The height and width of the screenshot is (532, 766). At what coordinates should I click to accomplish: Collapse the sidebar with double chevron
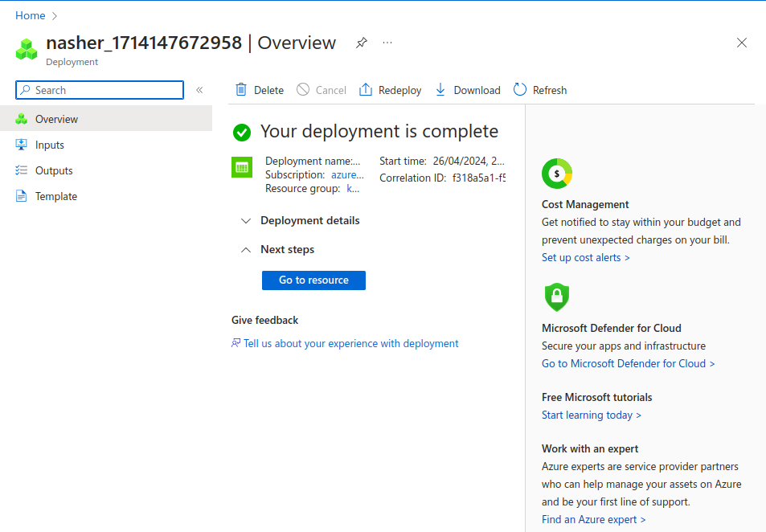point(199,90)
